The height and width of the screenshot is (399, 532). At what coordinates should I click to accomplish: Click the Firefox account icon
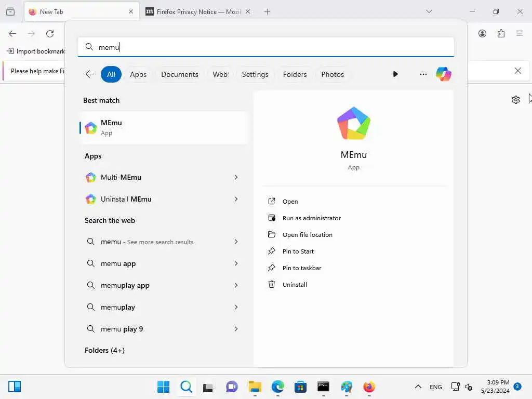tap(482, 33)
